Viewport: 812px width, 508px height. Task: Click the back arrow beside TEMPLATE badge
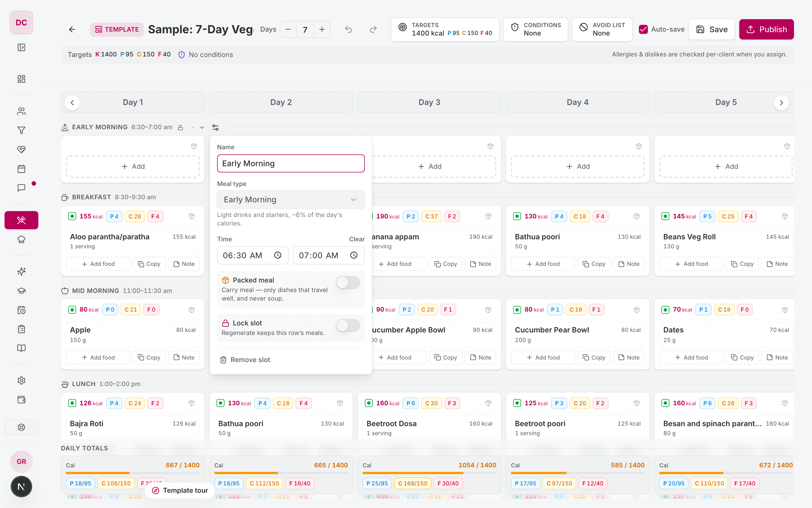(x=72, y=30)
